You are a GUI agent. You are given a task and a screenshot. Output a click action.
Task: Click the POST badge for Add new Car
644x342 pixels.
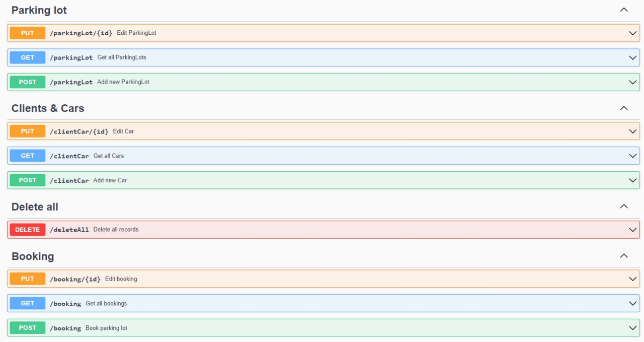click(28, 180)
